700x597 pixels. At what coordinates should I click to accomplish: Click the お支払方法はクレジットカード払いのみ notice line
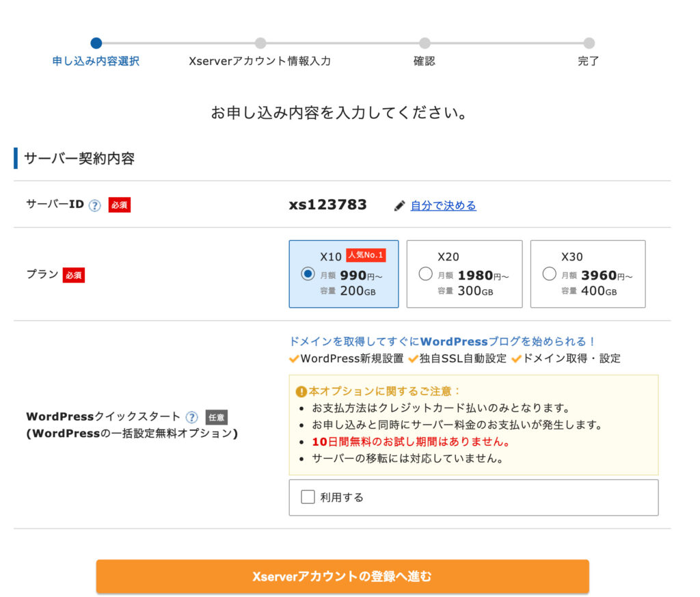coord(441,408)
